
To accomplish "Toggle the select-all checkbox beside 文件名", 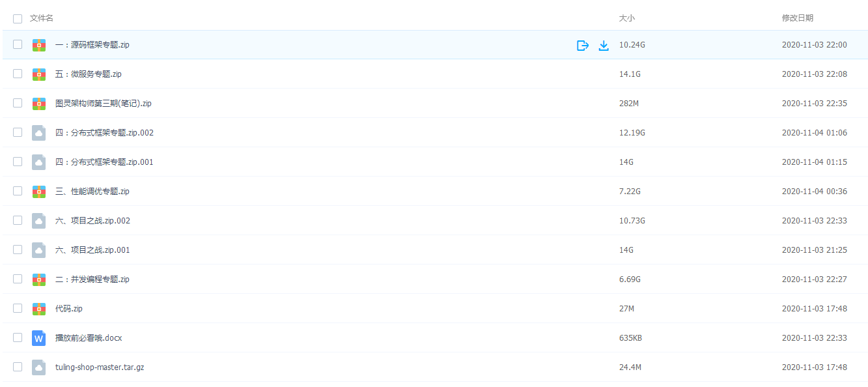I will (x=18, y=18).
